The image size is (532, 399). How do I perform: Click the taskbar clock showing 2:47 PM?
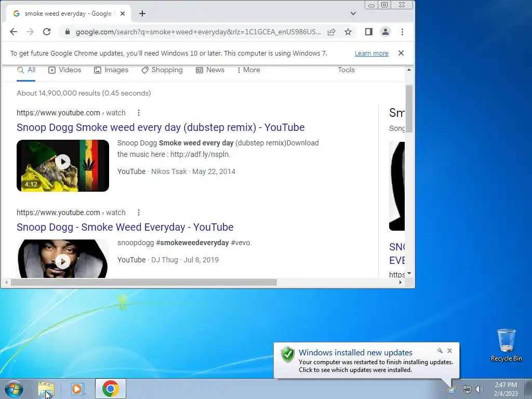click(x=506, y=389)
